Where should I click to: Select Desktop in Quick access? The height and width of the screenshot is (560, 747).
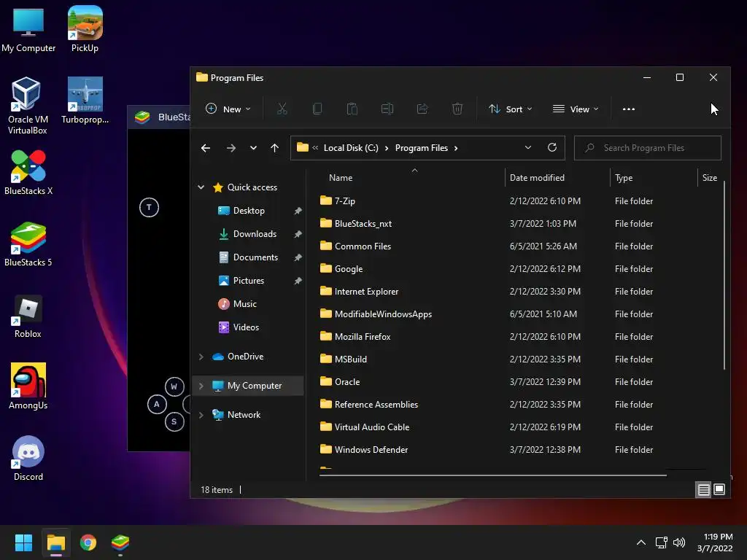pyautogui.click(x=248, y=211)
